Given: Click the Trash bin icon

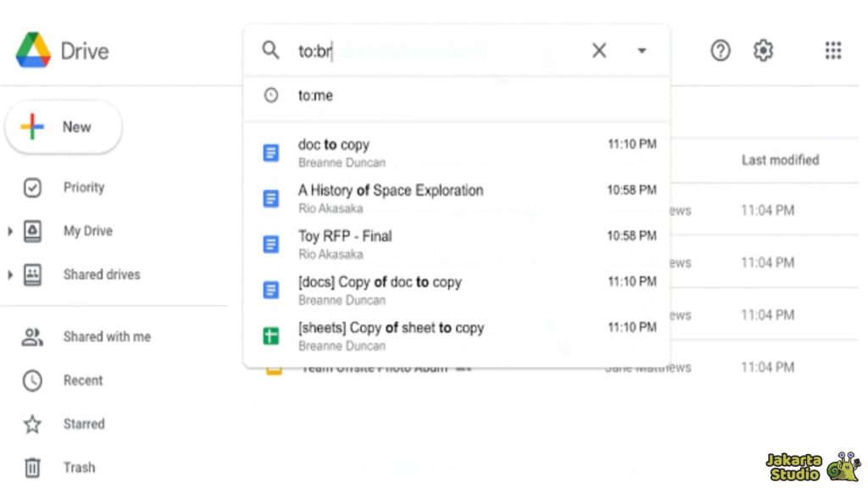Looking at the screenshot, I should tap(32, 468).
